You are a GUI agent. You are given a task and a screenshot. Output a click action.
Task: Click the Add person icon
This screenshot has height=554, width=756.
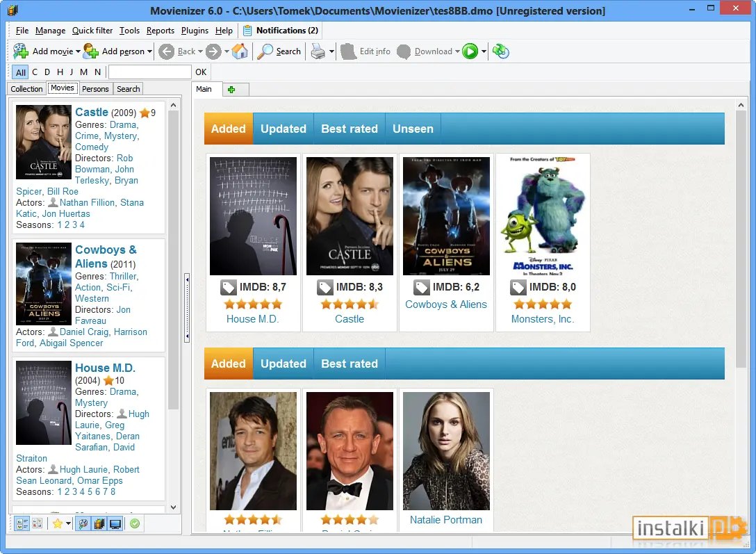(x=90, y=51)
